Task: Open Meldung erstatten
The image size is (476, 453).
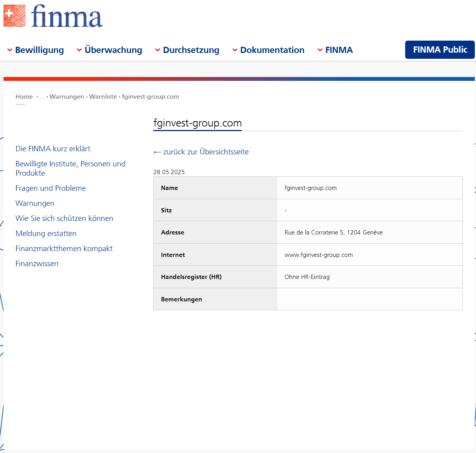Action: [46, 233]
